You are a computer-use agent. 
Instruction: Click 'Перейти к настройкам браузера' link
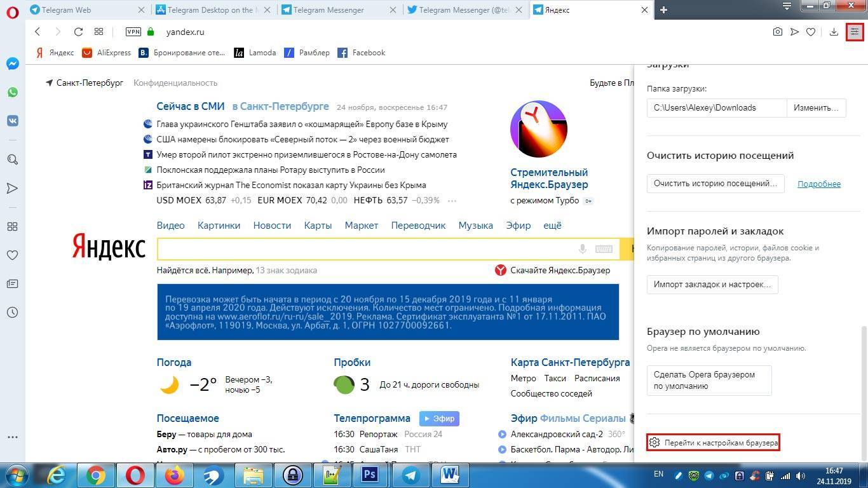(713, 443)
